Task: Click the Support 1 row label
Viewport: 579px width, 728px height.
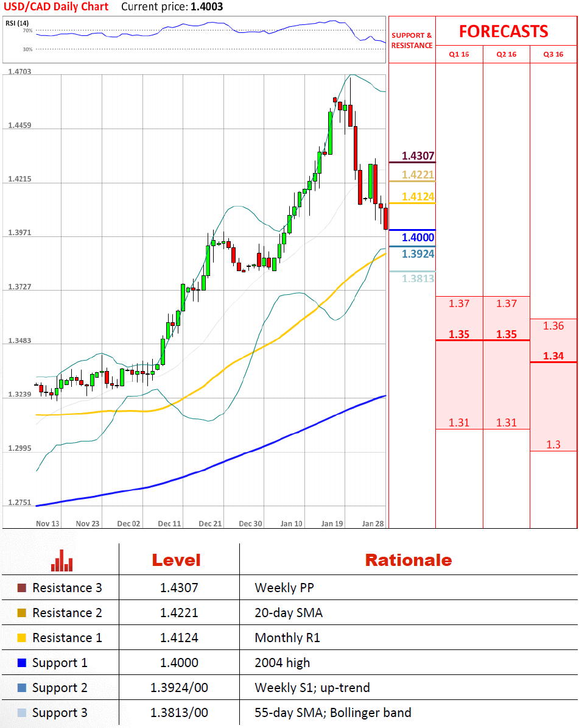Action: tap(60, 663)
